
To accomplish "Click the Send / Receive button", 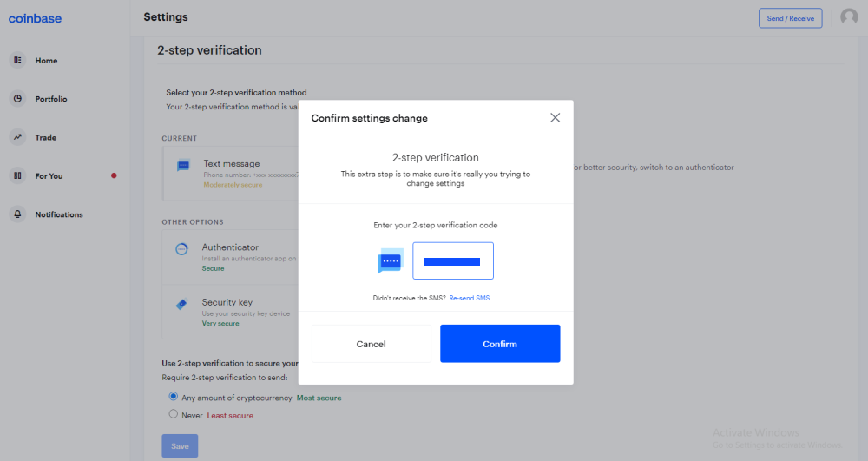I will click(790, 17).
